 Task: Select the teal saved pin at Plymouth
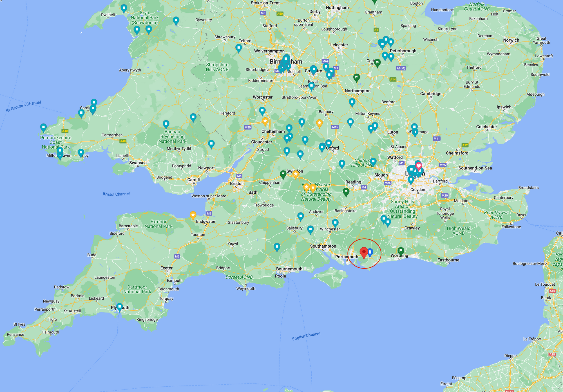tap(120, 306)
